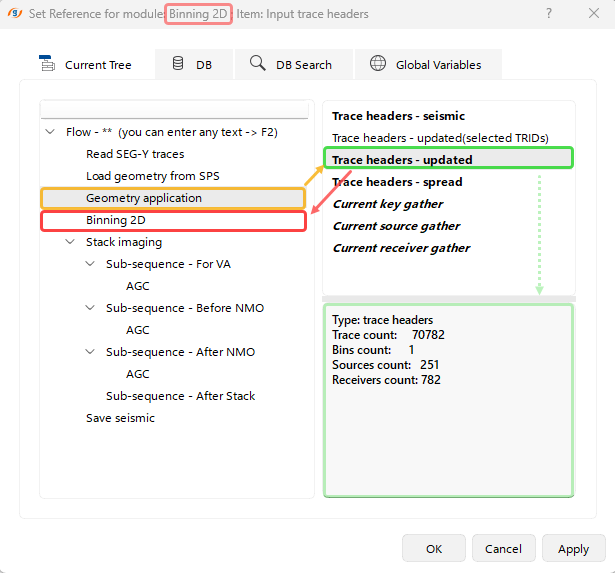Collapse the Stack imaging node
This screenshot has width=615, height=573.
click(70, 242)
